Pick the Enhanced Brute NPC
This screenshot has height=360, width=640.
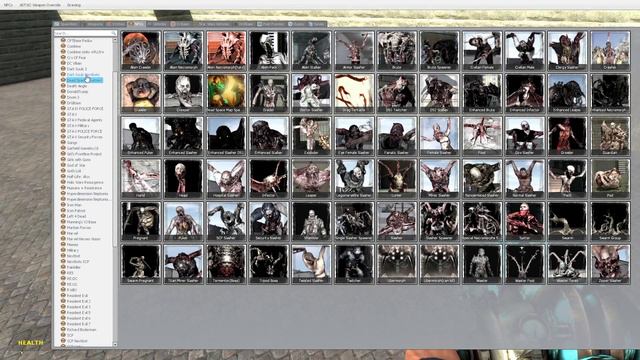click(x=482, y=93)
